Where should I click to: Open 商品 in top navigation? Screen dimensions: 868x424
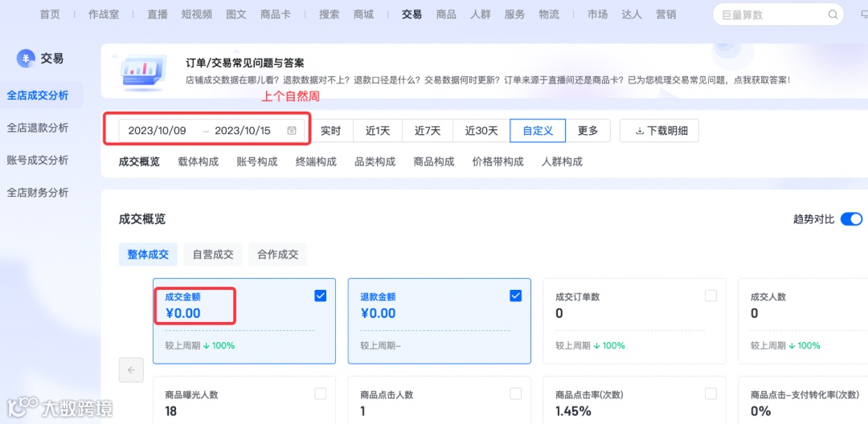446,15
